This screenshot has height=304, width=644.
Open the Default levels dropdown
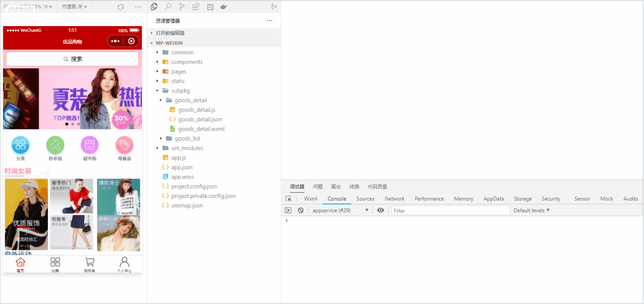tap(532, 210)
